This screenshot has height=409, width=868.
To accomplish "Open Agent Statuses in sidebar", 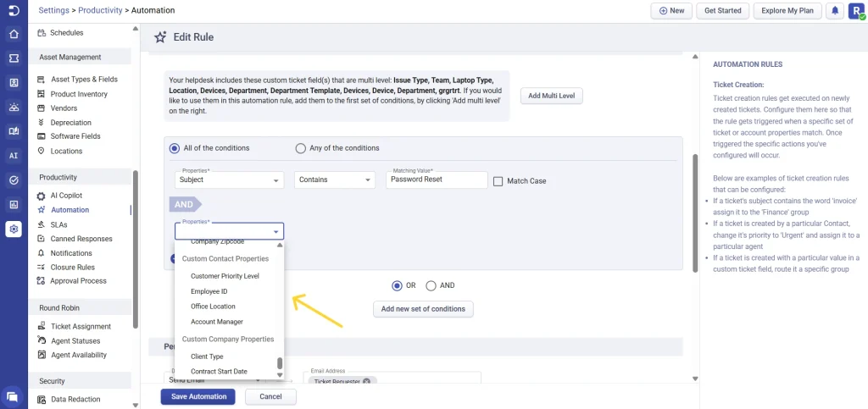I will [75, 341].
